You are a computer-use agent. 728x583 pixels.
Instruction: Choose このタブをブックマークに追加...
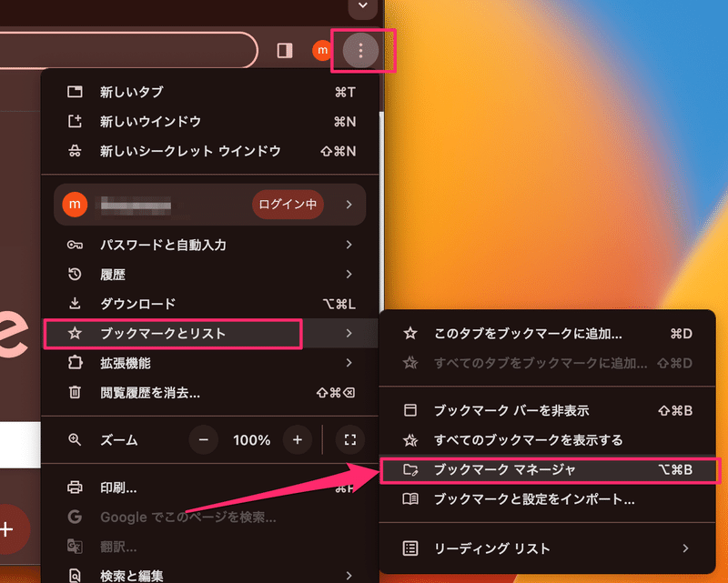coord(548,334)
